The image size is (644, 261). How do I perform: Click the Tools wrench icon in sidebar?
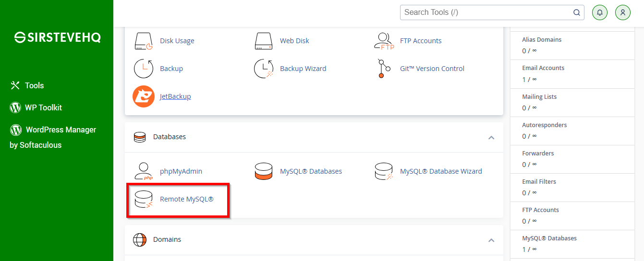pos(15,85)
